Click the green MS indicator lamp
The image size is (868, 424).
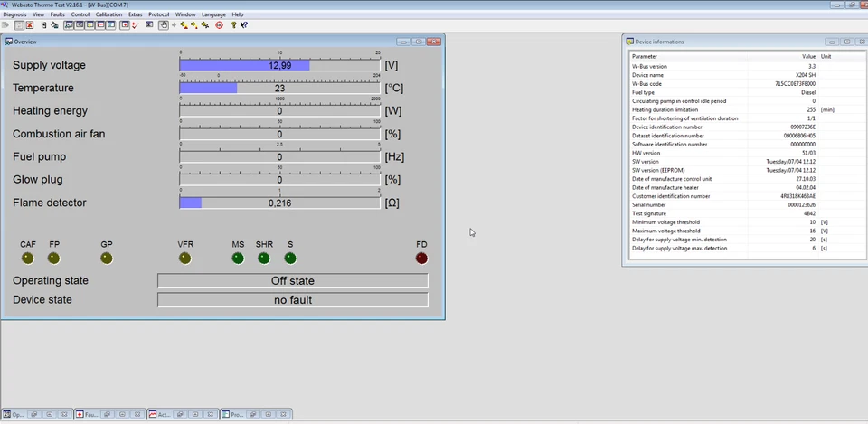coord(238,258)
